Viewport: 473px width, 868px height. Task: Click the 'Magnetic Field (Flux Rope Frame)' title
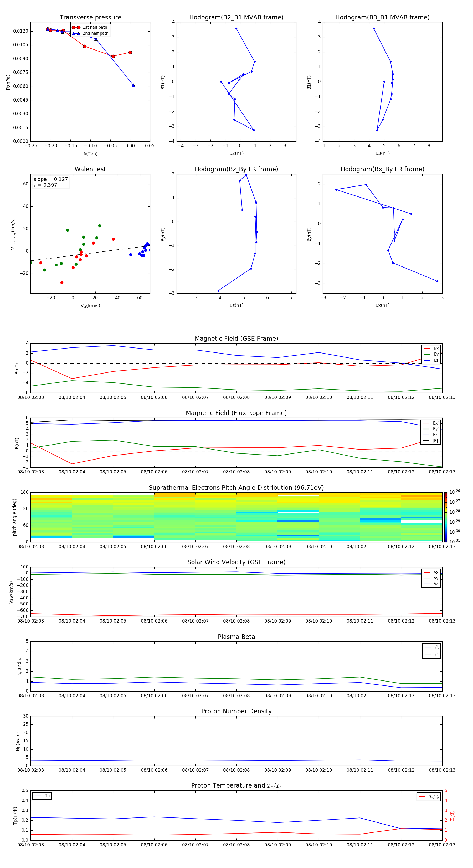click(236, 413)
